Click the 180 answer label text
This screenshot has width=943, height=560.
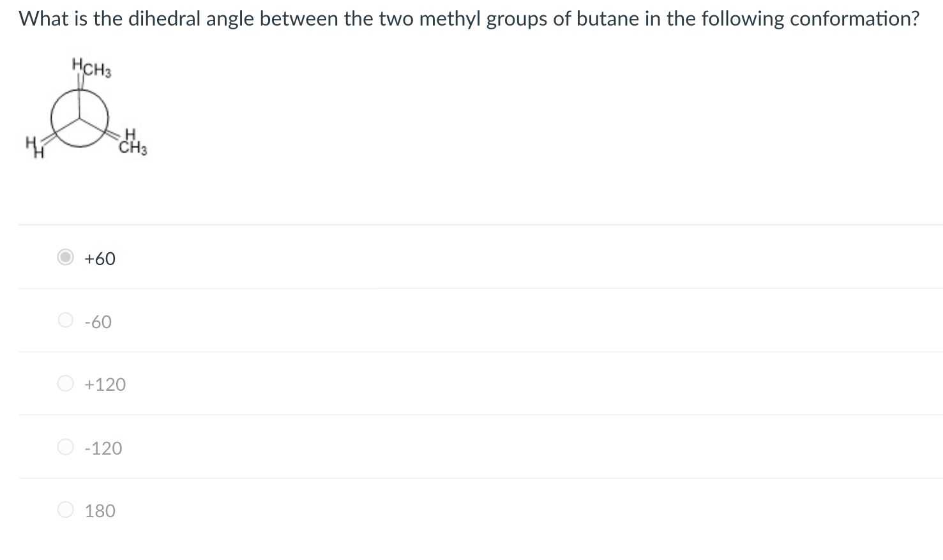click(x=100, y=510)
